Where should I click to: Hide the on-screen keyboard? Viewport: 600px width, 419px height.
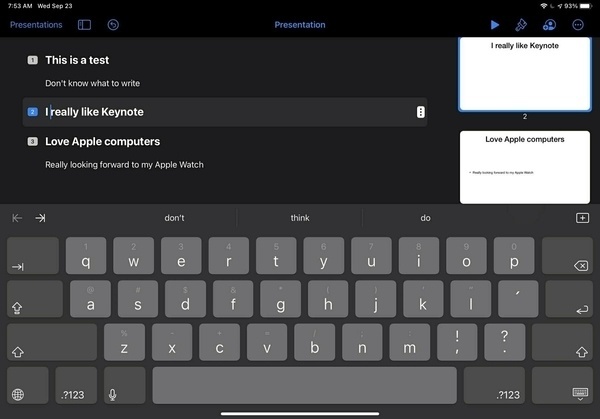[579, 394]
